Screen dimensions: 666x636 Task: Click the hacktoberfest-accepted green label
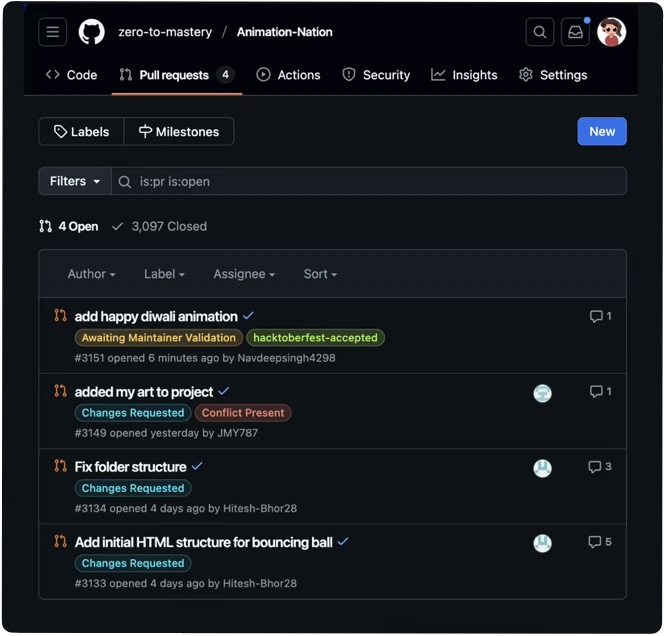point(315,338)
